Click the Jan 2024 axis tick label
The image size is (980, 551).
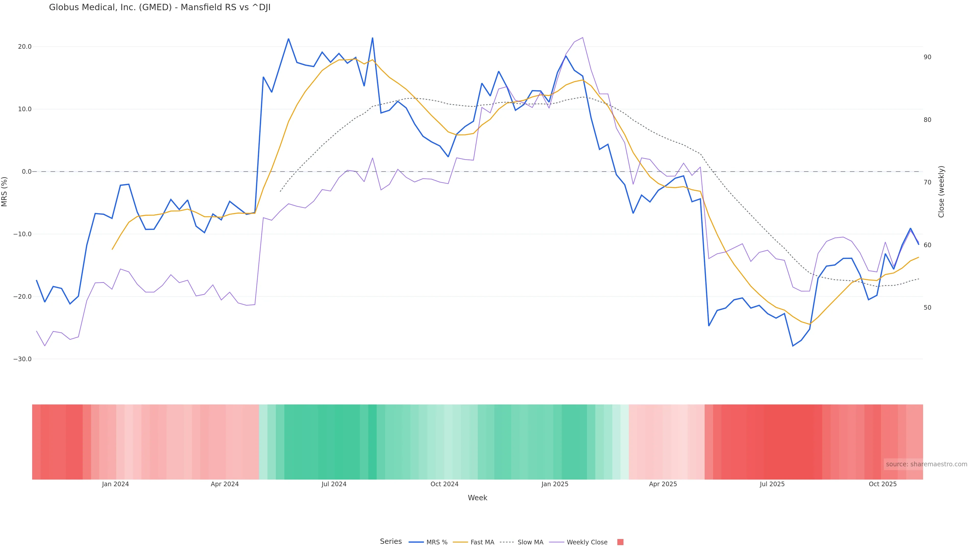click(x=115, y=484)
